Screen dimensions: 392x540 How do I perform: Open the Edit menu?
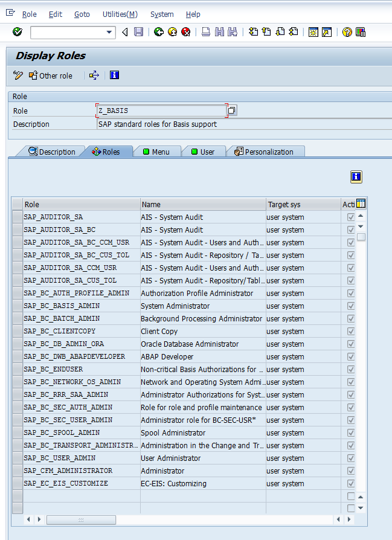56,14
